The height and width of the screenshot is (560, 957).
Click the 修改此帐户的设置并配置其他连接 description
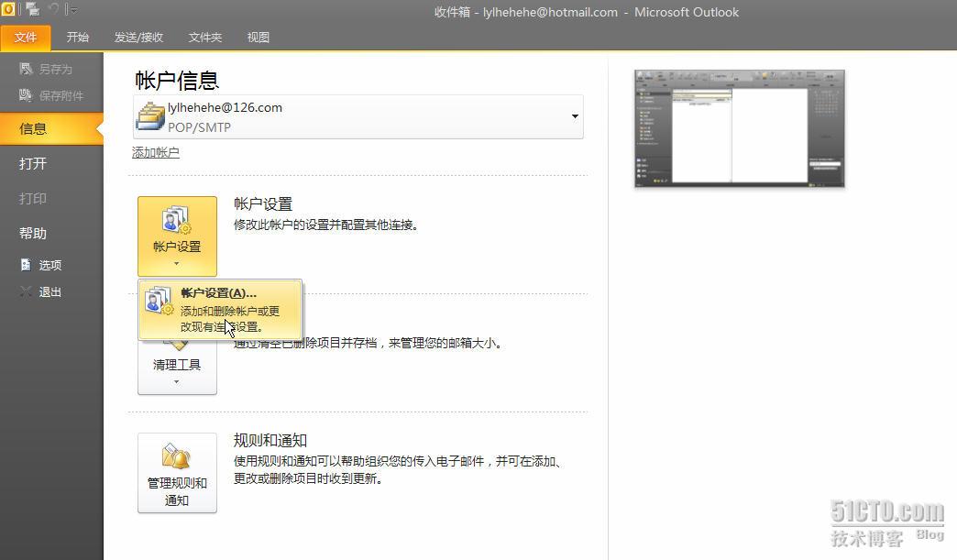point(326,225)
